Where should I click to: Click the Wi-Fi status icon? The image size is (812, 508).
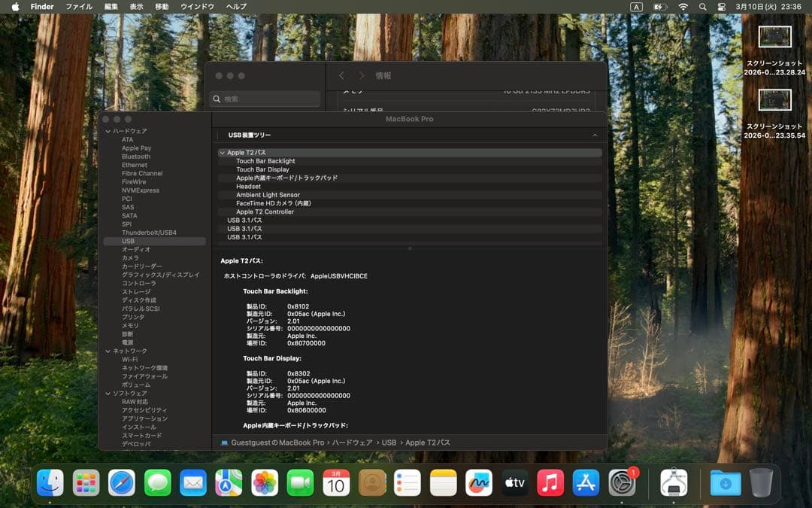[x=683, y=7]
